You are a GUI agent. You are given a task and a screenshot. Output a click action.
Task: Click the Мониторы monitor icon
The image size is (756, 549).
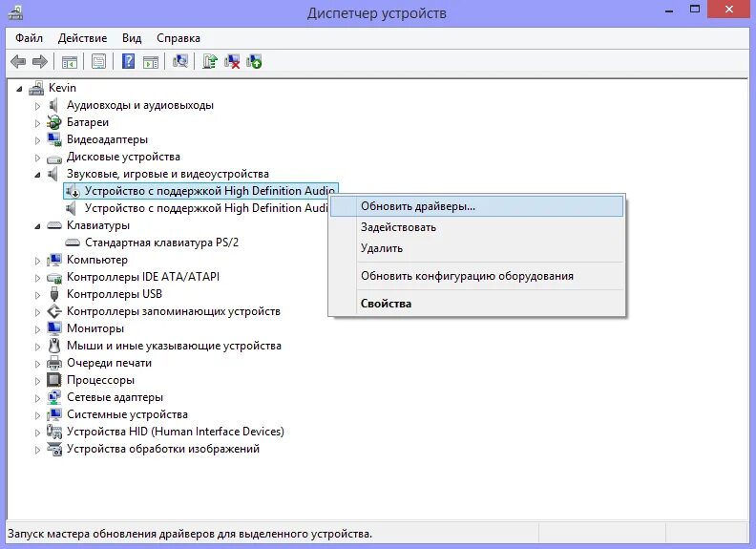(x=54, y=328)
